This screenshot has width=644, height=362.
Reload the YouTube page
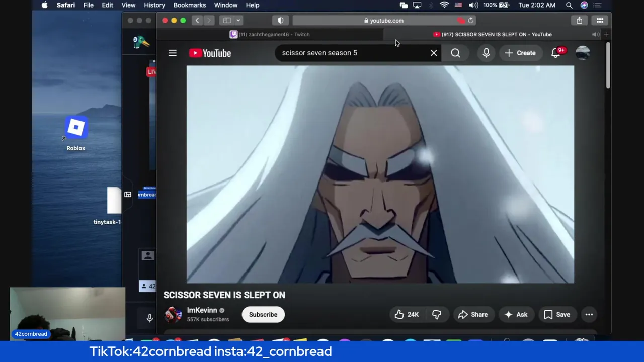[470, 21]
